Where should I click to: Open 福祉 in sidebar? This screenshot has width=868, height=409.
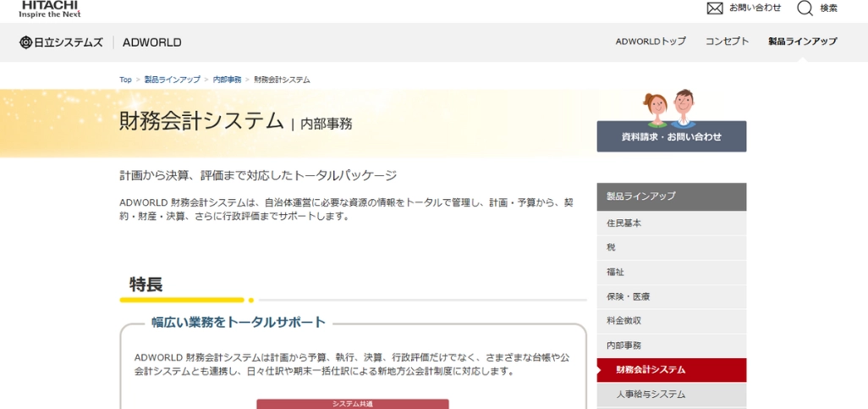pos(672,272)
